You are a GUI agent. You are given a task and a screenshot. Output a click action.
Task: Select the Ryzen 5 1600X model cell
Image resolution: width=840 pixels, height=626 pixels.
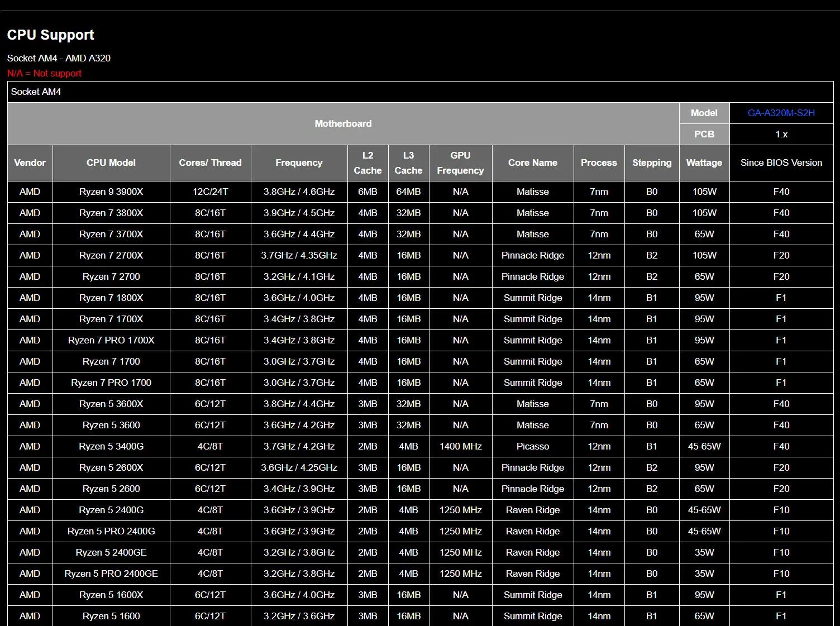(111, 595)
